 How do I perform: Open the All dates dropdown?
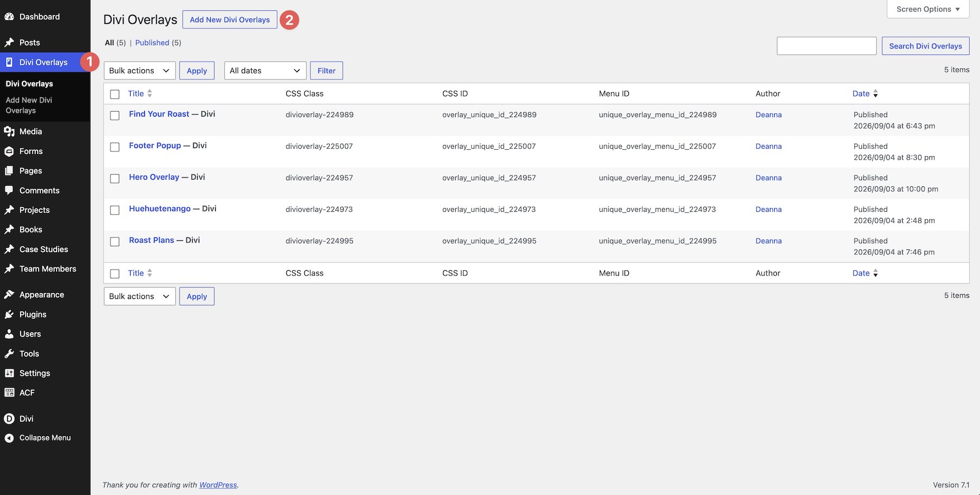[265, 71]
